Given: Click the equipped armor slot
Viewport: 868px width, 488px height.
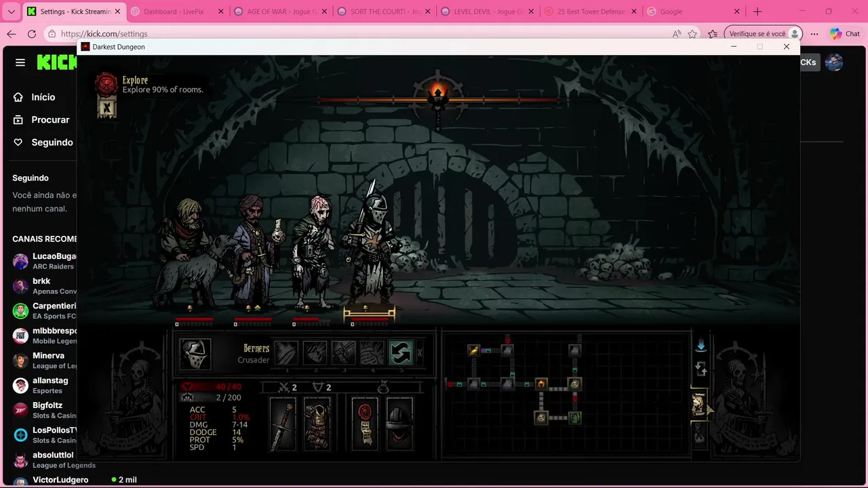Looking at the screenshot, I should click(x=317, y=424).
